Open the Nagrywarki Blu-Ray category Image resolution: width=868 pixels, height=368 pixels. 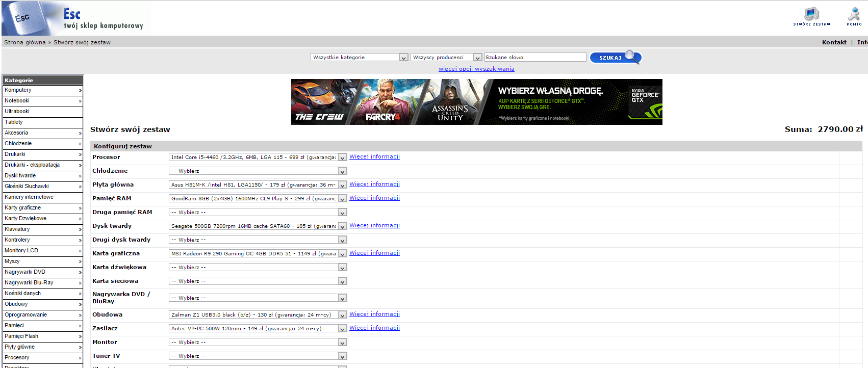[x=43, y=283]
